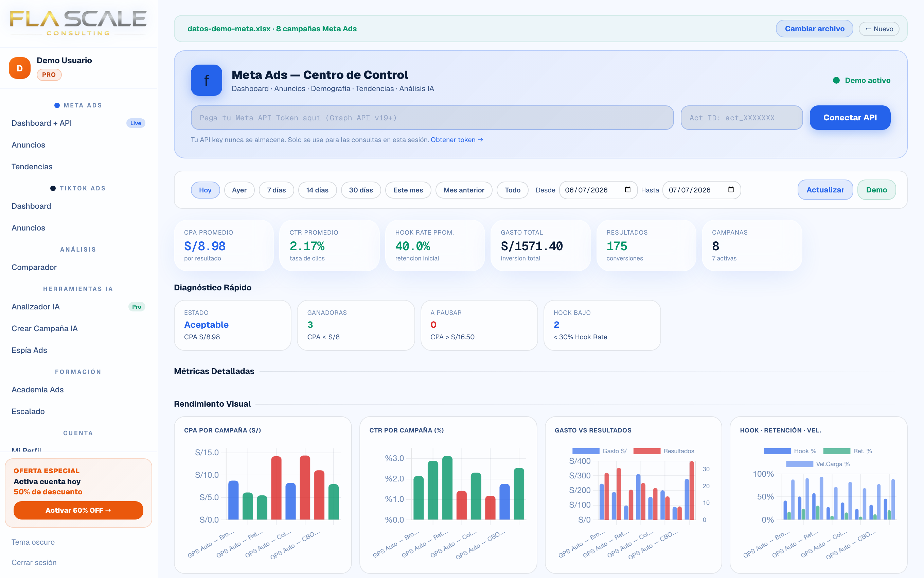
Task: Click Cerrar sesión to log out
Action: [34, 562]
